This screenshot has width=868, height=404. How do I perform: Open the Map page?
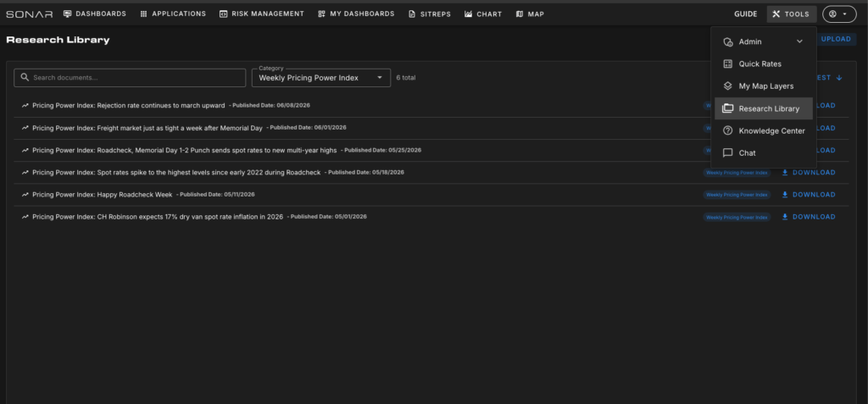529,14
